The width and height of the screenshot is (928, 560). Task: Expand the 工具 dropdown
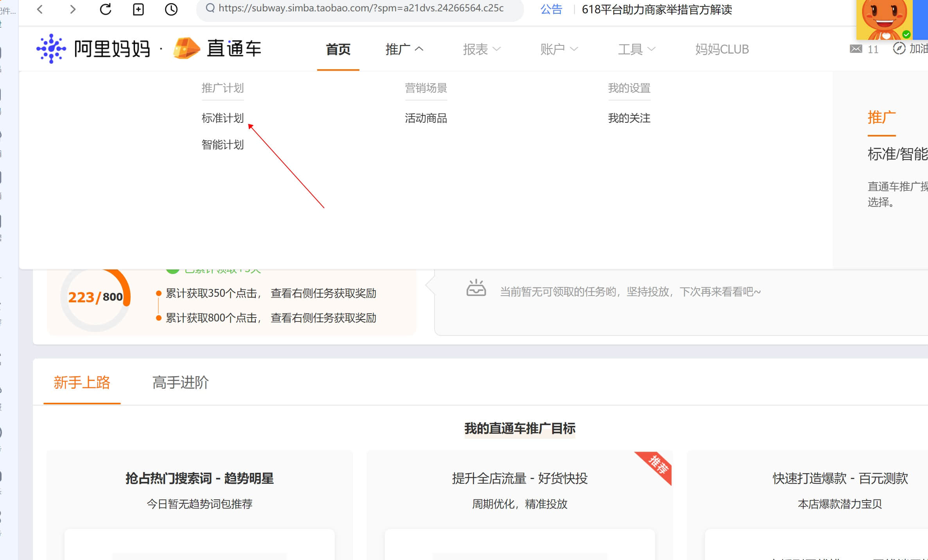pos(636,49)
